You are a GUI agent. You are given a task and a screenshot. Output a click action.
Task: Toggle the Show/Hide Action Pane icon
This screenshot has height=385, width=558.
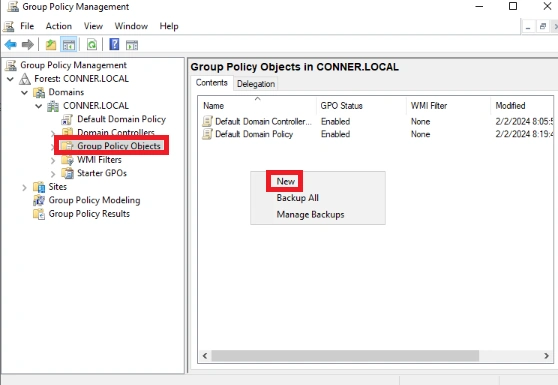pyautogui.click(x=132, y=45)
